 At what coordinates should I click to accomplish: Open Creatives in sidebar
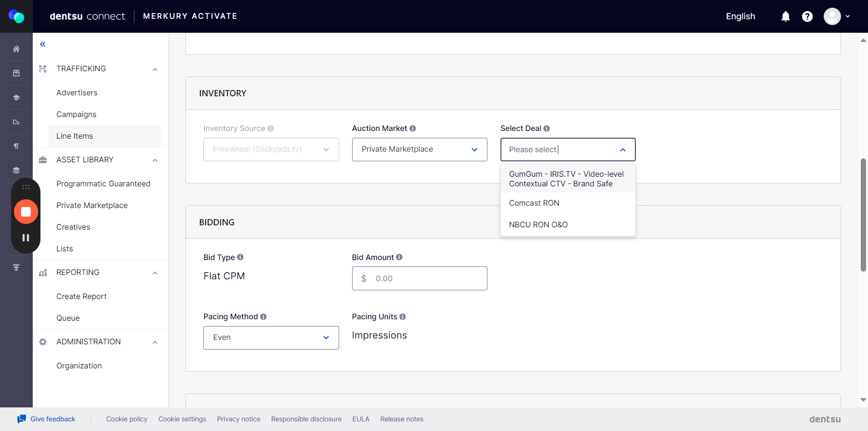click(x=73, y=227)
